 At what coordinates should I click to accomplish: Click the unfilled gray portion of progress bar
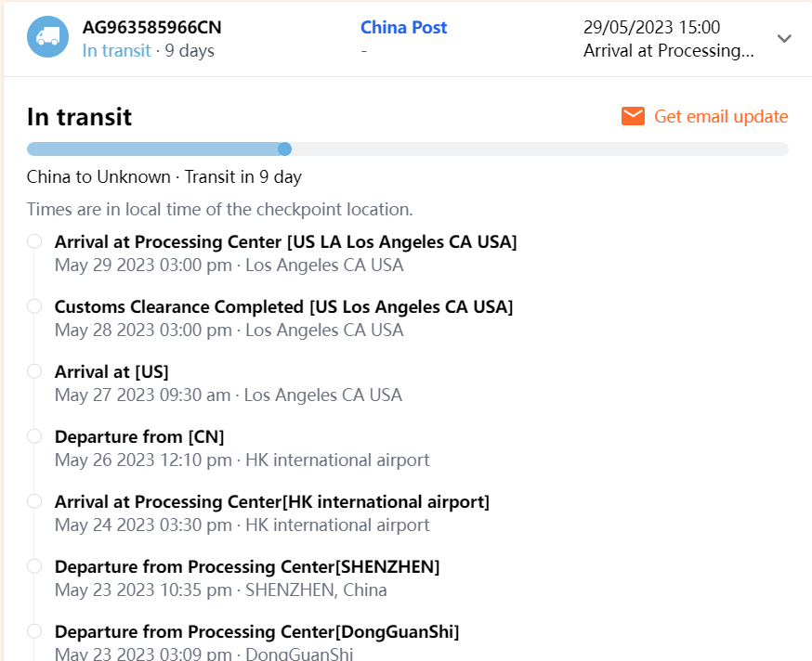tap(539, 149)
